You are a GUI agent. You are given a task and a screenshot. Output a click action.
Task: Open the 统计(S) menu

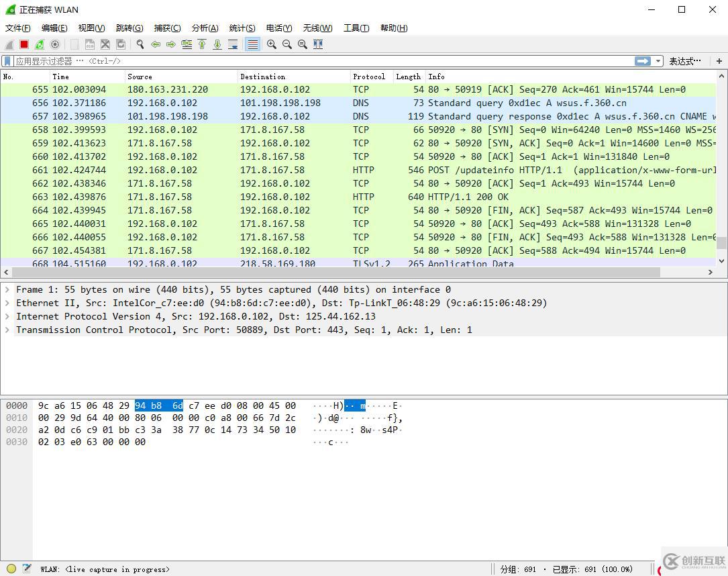coord(242,28)
